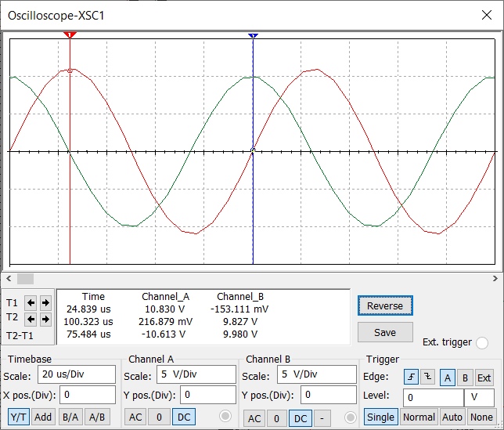Screen dimensions: 504x430
Task: Select B/A display mode
Action: coord(70,417)
